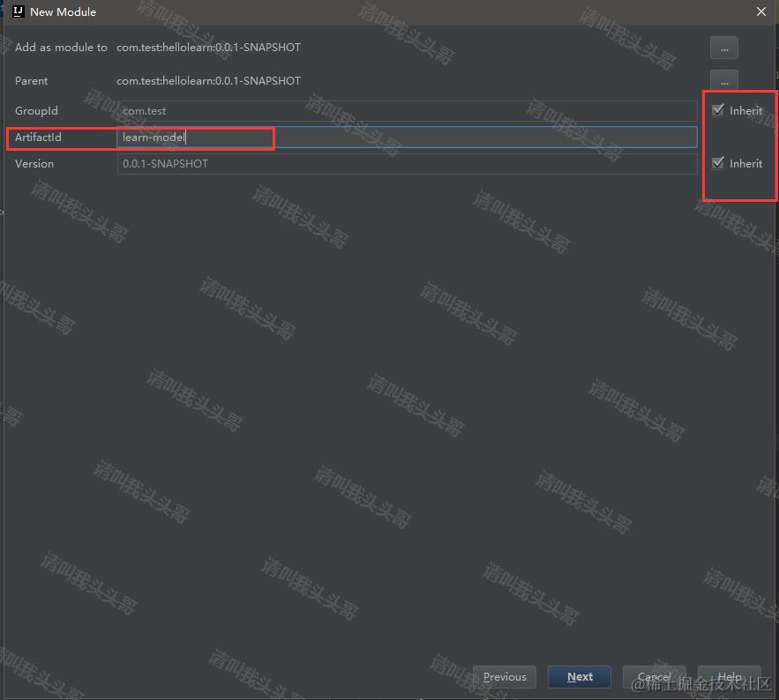Screen dimensions: 779x700
Task: Open parent project chooser via Parent "..." button
Action: tap(723, 80)
